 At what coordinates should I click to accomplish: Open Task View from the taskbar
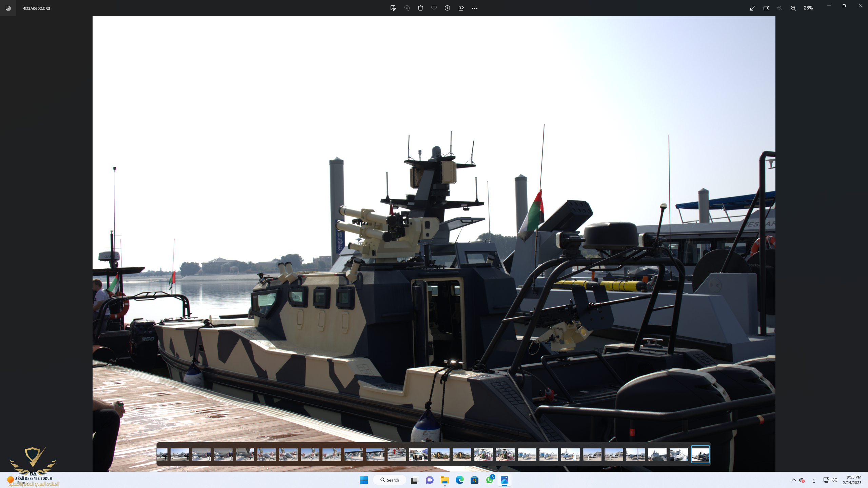(414, 480)
